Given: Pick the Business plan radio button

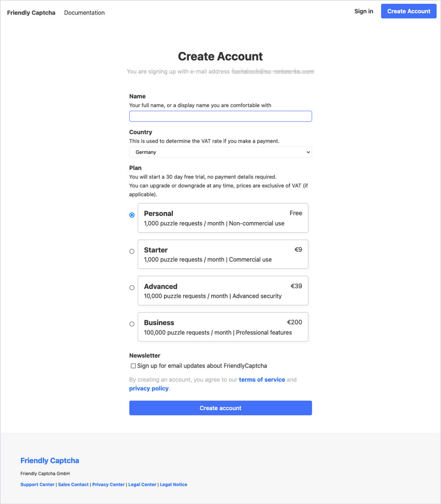Looking at the screenshot, I should click(x=132, y=324).
